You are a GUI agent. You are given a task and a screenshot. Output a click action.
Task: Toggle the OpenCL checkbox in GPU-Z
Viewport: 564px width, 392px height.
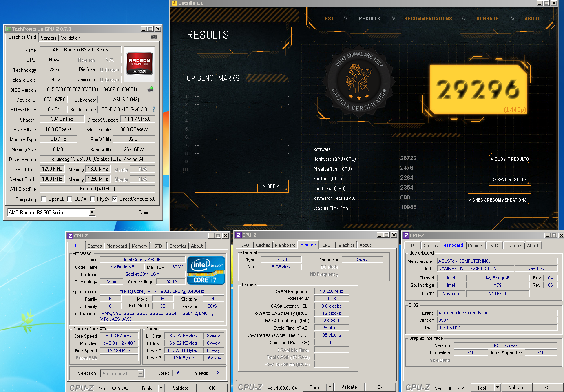point(44,199)
